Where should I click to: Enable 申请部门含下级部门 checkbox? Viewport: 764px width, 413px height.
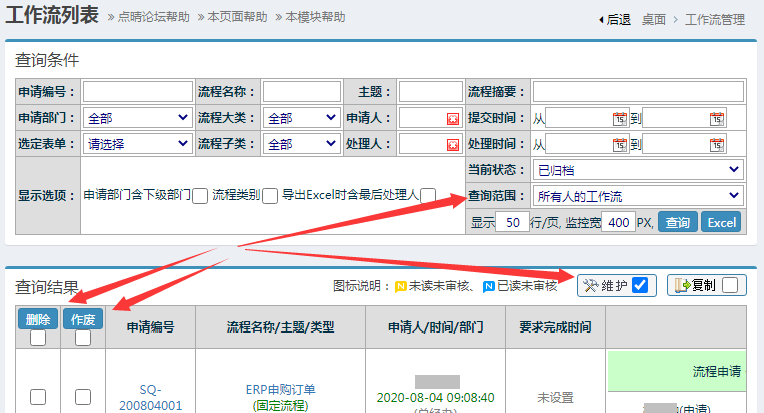tap(200, 196)
